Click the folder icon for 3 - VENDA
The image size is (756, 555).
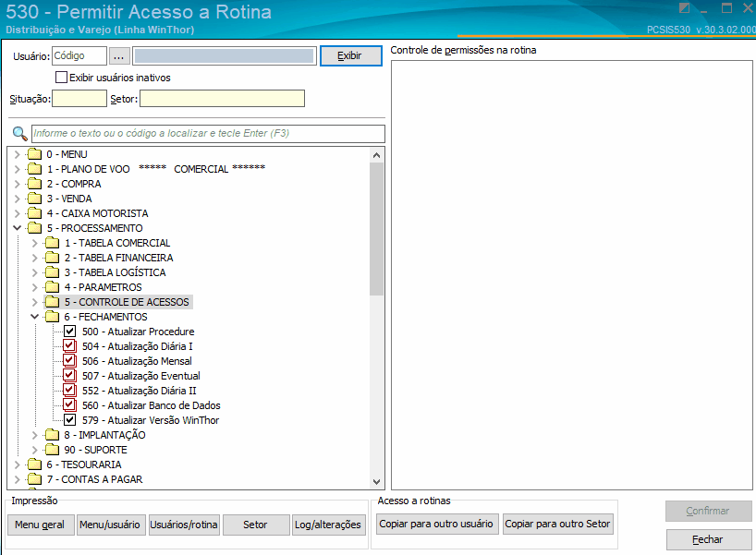point(35,199)
